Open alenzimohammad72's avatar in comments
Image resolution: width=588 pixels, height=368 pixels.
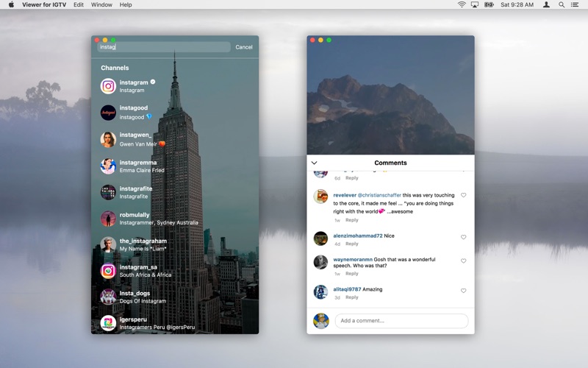pyautogui.click(x=320, y=238)
